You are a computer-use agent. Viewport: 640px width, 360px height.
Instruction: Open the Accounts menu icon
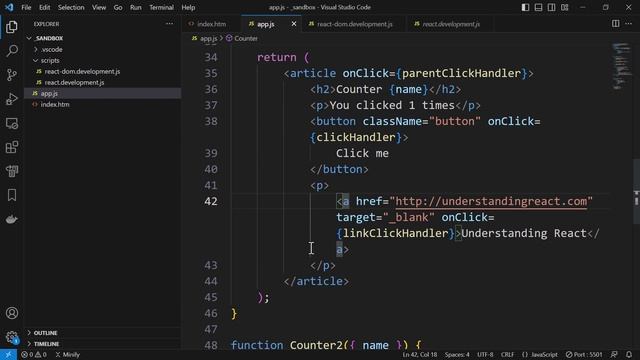[11, 313]
